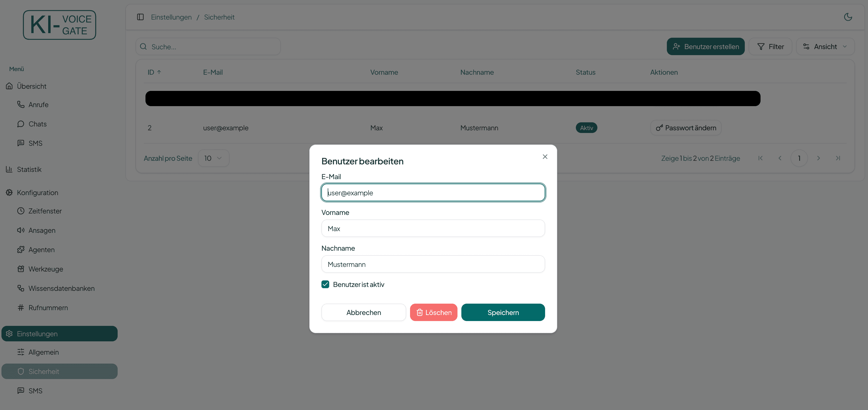
Task: Click the sidebar collapse panel icon
Action: 140,17
